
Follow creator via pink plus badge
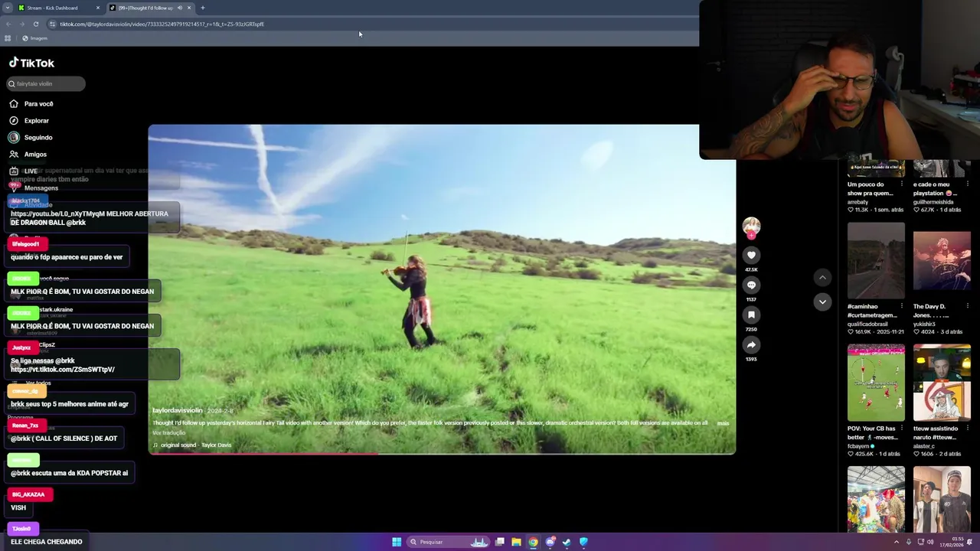click(751, 234)
